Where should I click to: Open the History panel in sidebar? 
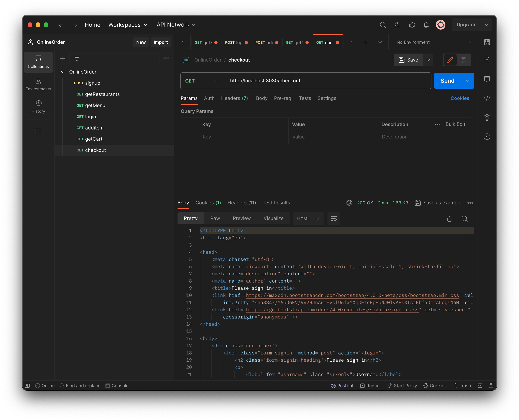pos(38,106)
